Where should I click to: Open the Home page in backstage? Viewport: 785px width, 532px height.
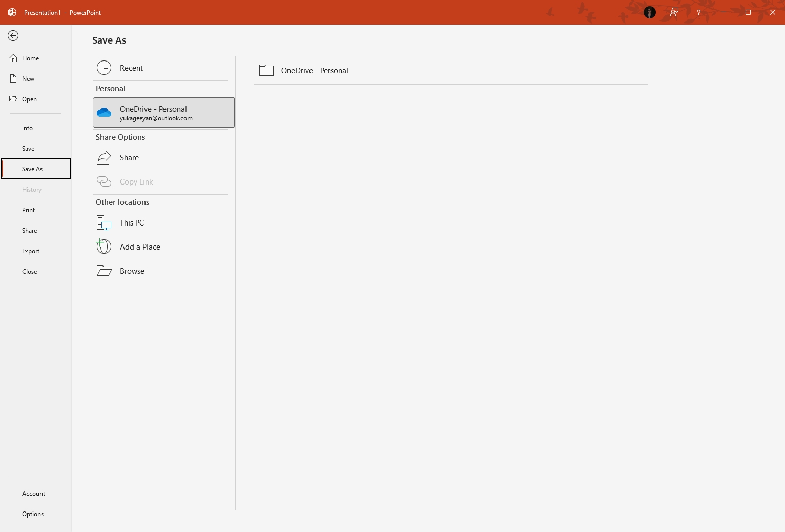click(35, 58)
